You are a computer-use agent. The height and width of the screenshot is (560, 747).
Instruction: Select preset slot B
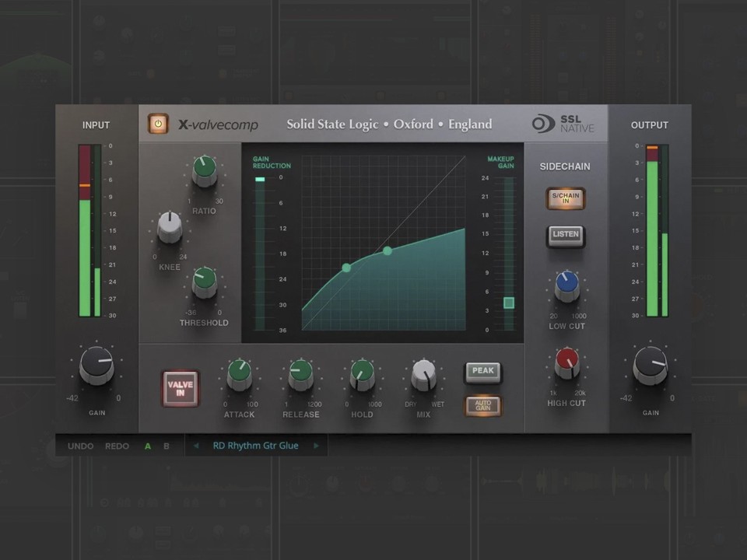pos(167,446)
